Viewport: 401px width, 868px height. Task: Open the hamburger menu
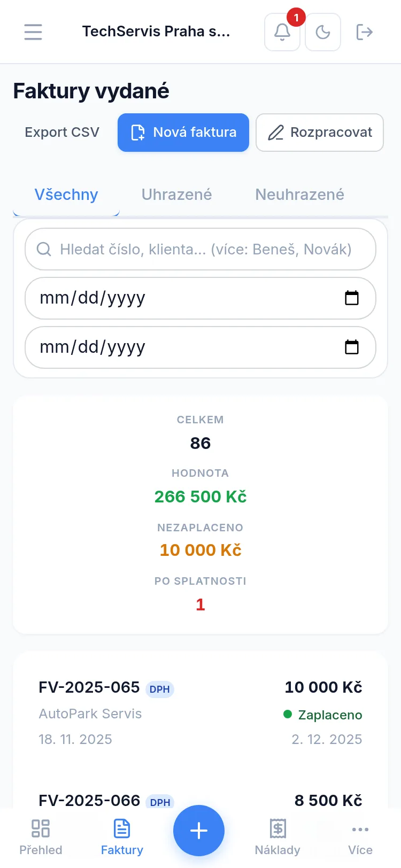coord(33,32)
